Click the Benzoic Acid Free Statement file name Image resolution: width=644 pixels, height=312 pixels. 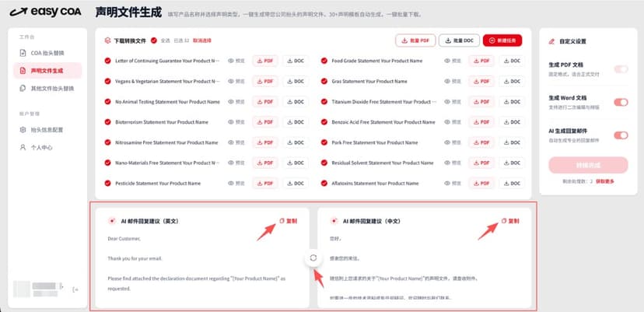coord(383,122)
